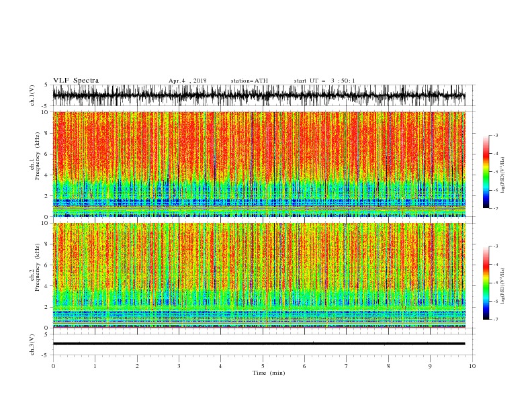This screenshot has height=411, width=532.
Task: Click the ch.1 Frequency (kHz) axis label
Action: tap(35, 156)
